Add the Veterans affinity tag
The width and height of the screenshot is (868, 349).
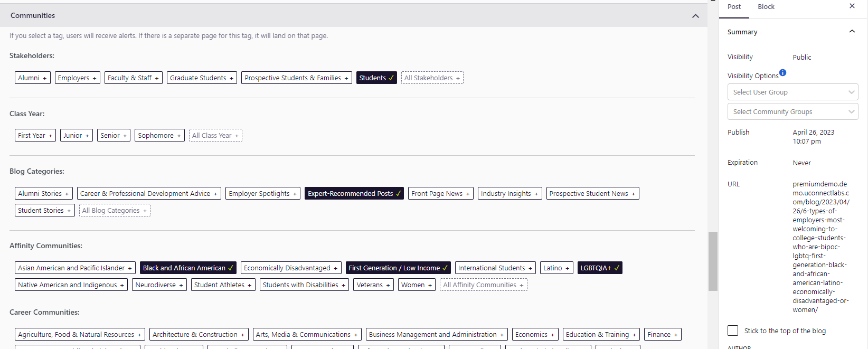(373, 285)
